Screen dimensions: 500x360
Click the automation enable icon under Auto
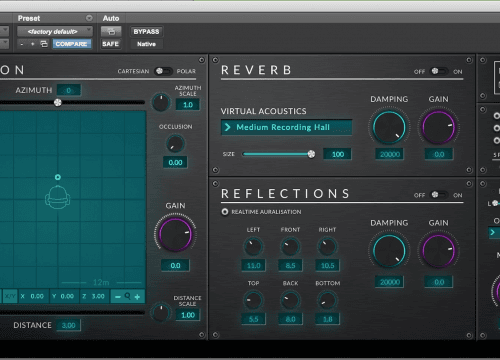tap(111, 32)
